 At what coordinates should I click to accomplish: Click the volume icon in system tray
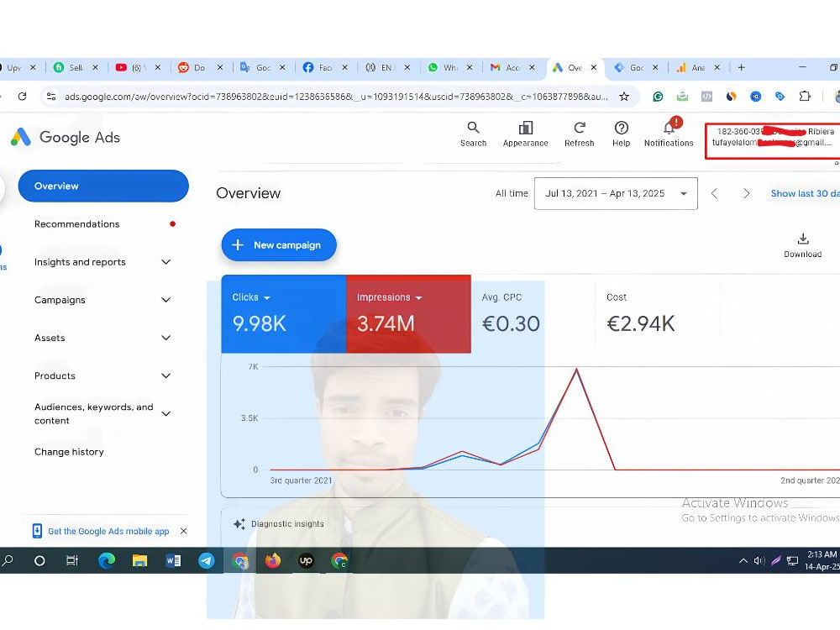(759, 561)
